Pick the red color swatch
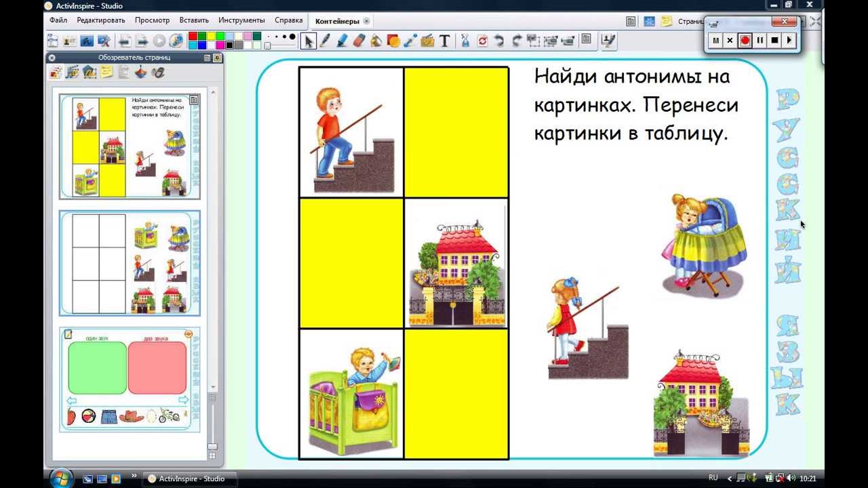The image size is (868, 488). [193, 36]
